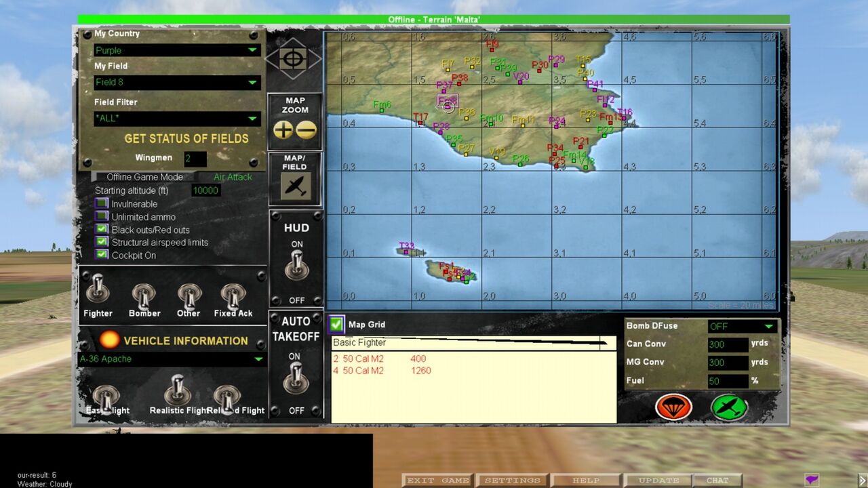Open the A-36 Apache vehicle dropdown
Viewport: 868px width, 488px height.
point(172,359)
